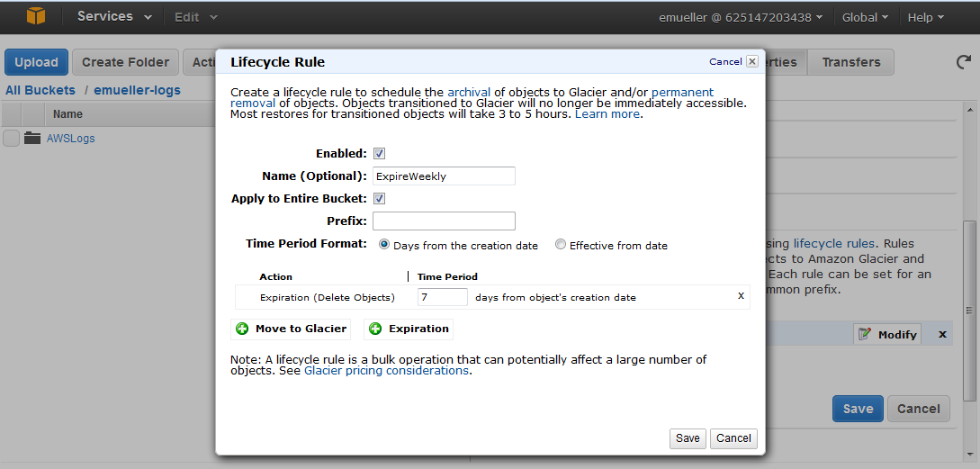Click the refresh icon in the toolbar
The height and width of the screenshot is (469, 980).
tap(962, 62)
